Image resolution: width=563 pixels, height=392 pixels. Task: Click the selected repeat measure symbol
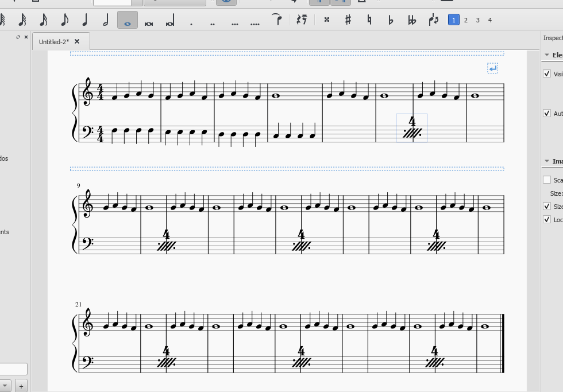[411, 130]
